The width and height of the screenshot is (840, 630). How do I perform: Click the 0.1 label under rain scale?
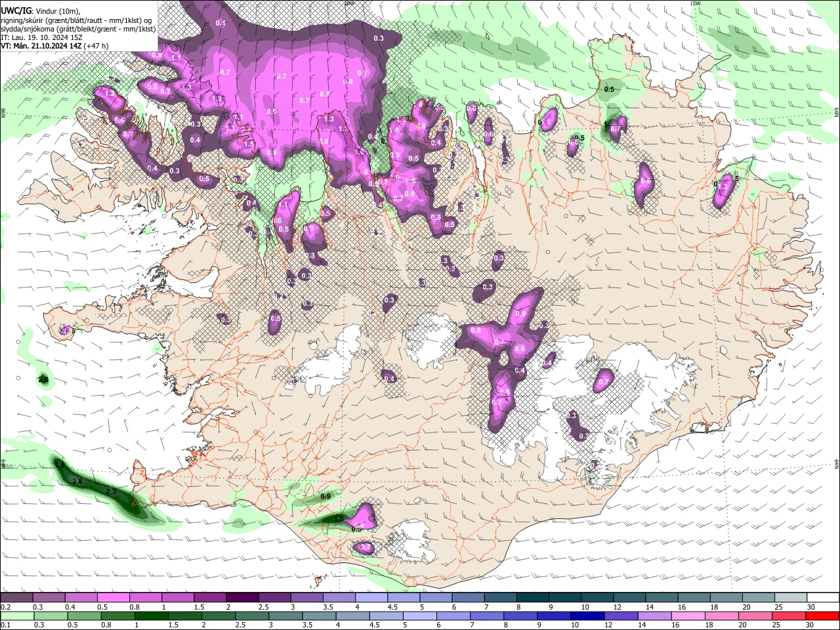pos(5,625)
